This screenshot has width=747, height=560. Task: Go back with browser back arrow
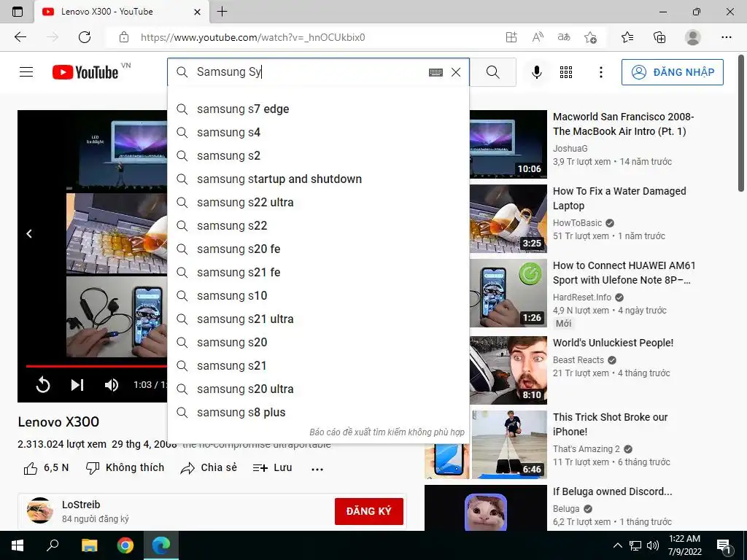pyautogui.click(x=20, y=37)
